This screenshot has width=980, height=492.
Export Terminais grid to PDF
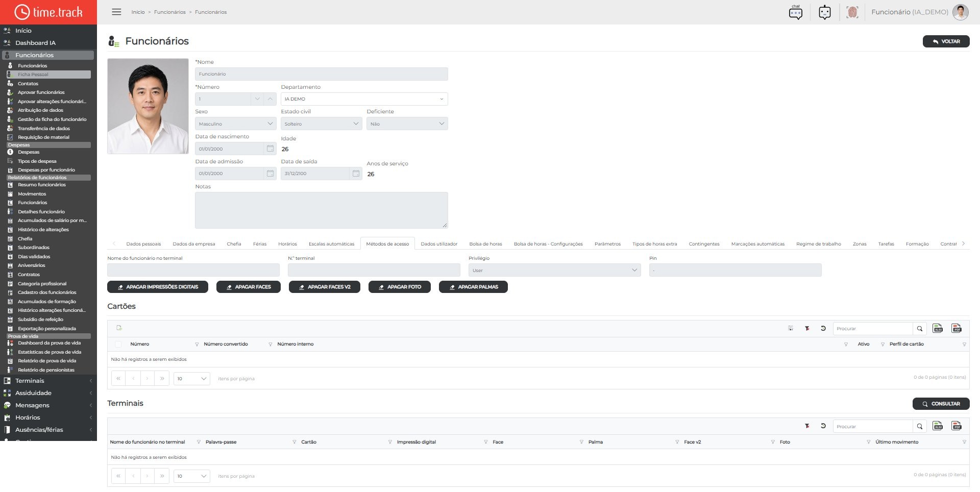point(957,426)
